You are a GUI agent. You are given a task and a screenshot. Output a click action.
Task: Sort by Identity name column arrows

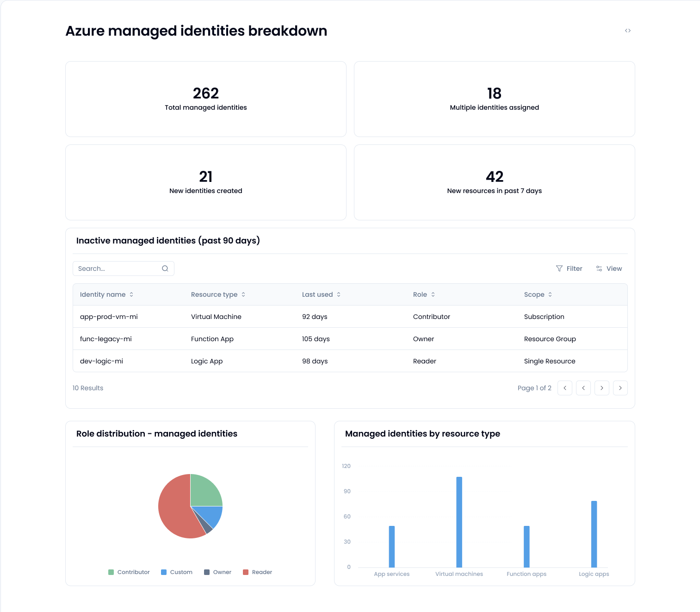[131, 294]
